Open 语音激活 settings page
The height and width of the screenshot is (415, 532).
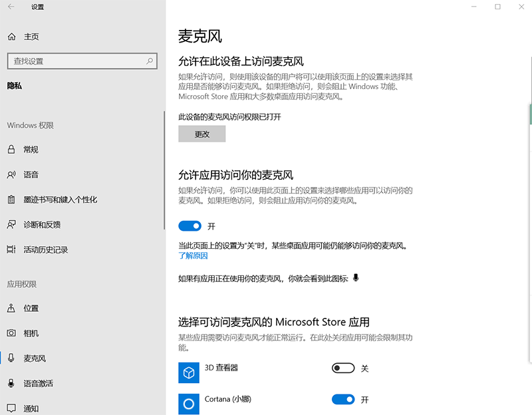tap(38, 384)
